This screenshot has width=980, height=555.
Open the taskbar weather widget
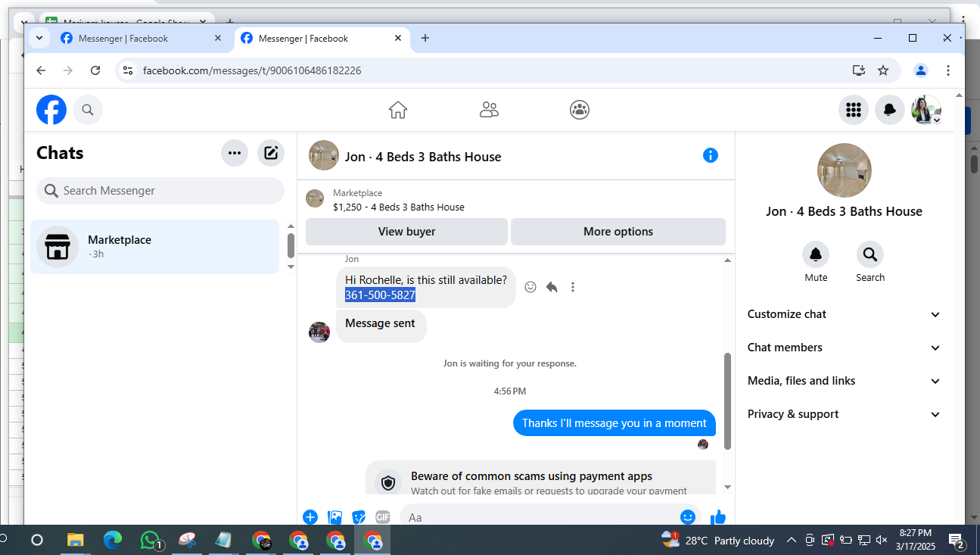pyautogui.click(x=717, y=540)
